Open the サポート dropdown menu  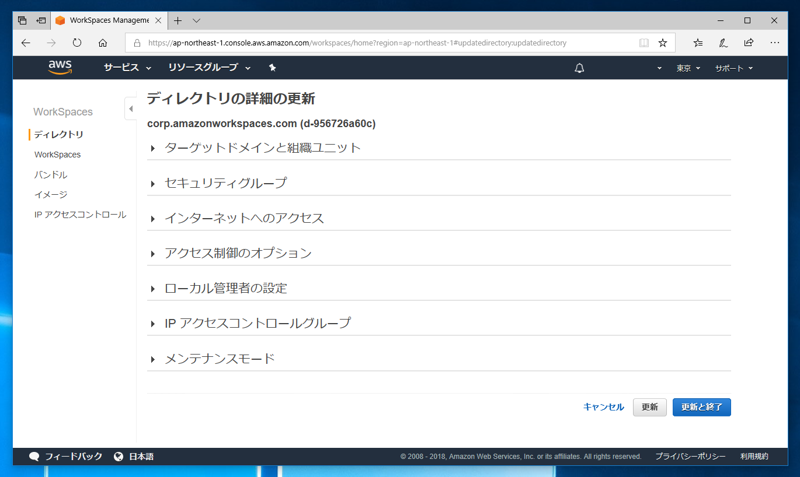pyautogui.click(x=734, y=68)
